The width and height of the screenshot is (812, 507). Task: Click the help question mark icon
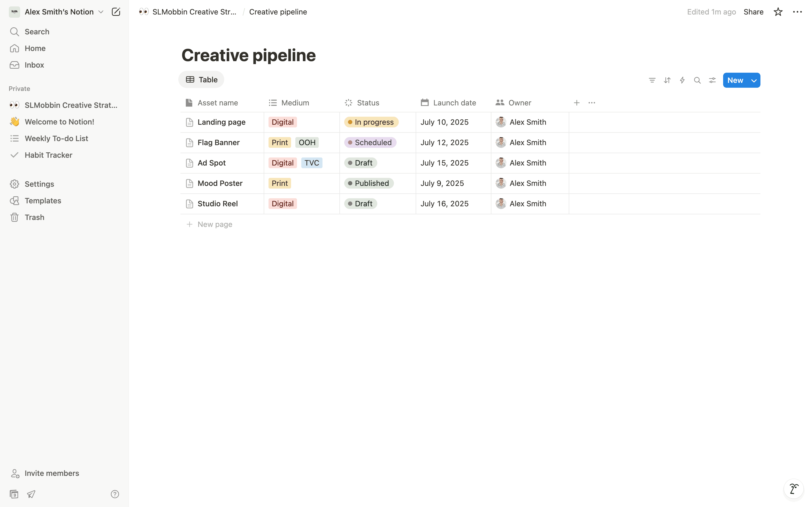pyautogui.click(x=115, y=494)
